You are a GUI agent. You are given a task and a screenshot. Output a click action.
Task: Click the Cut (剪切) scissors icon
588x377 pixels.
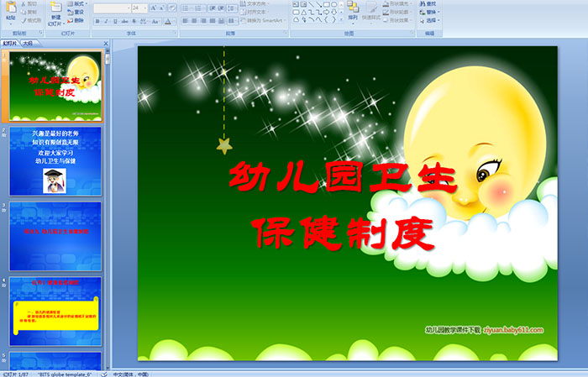pos(24,3)
